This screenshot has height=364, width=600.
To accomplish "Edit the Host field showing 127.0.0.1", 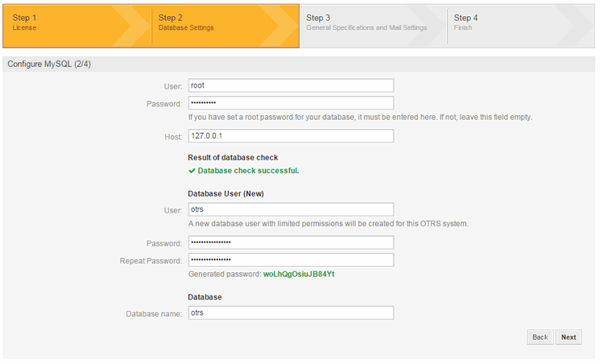I will 291,136.
